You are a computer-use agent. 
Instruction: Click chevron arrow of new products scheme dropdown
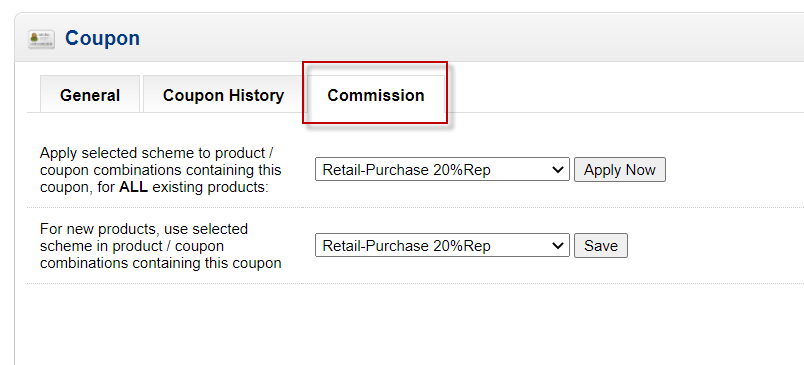click(x=558, y=246)
